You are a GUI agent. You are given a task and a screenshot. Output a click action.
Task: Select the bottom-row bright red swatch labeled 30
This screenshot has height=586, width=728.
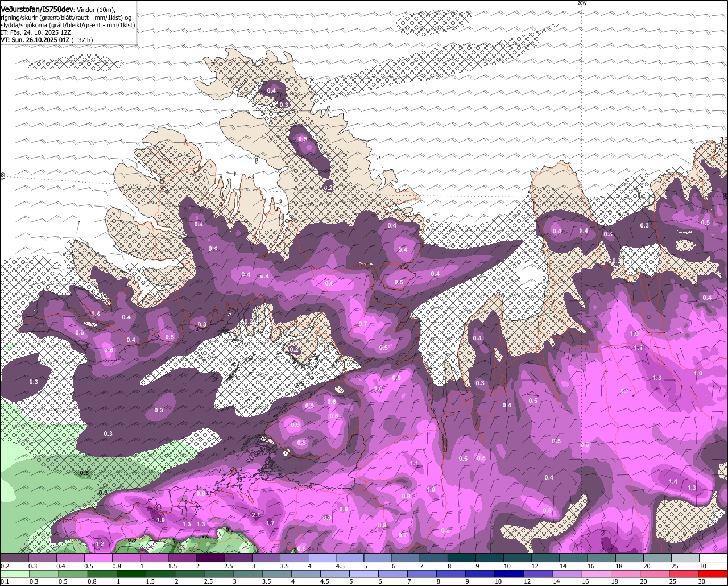tap(713, 573)
